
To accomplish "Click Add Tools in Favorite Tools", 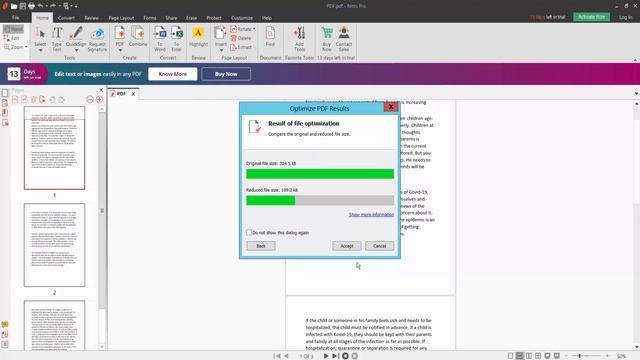I will (299, 39).
